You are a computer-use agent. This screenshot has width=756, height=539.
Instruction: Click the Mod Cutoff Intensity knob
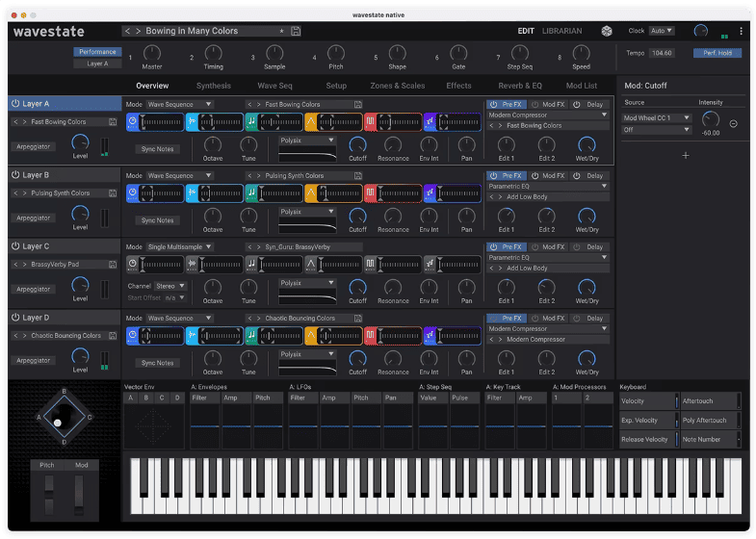710,119
